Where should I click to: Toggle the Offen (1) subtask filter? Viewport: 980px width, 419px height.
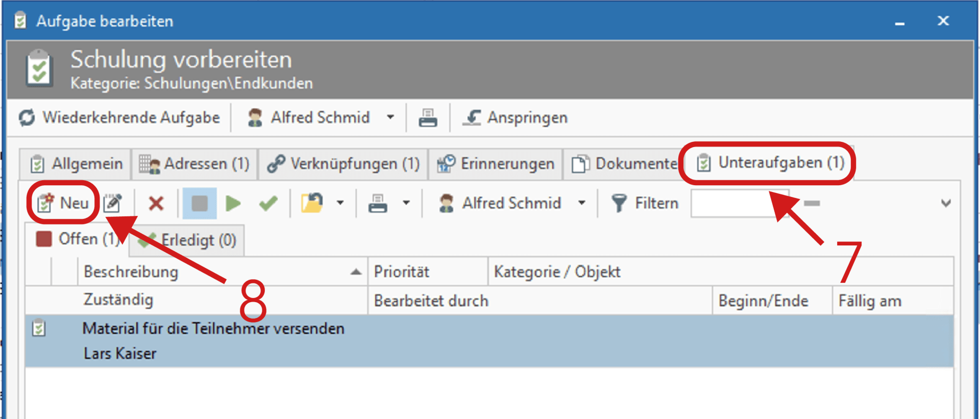[77, 238]
